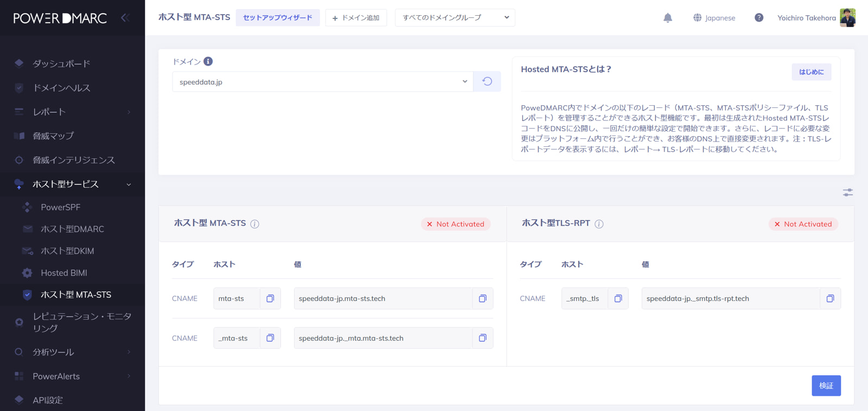This screenshot has width=868, height=411.
Task: Open すべてのドメイングループ dropdown
Action: pos(455,18)
